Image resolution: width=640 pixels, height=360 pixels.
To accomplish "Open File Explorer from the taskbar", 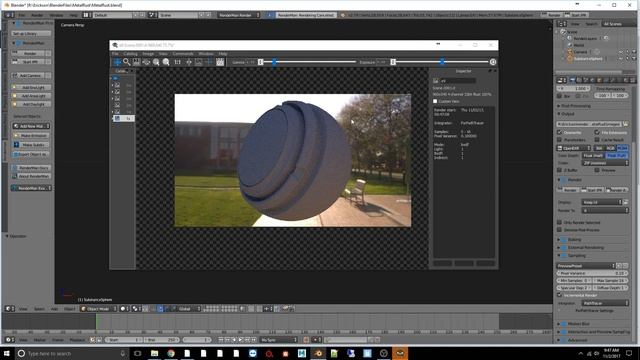I will click(154, 353).
